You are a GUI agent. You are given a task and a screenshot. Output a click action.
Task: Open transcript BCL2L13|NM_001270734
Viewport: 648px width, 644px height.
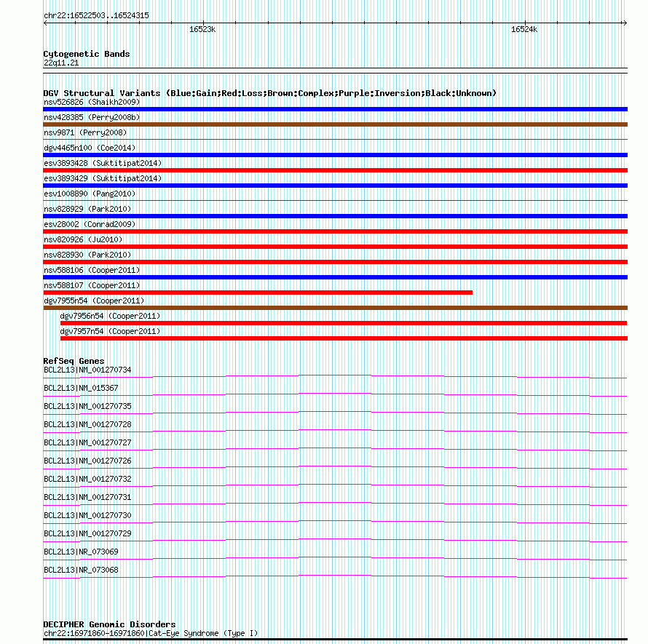87,370
